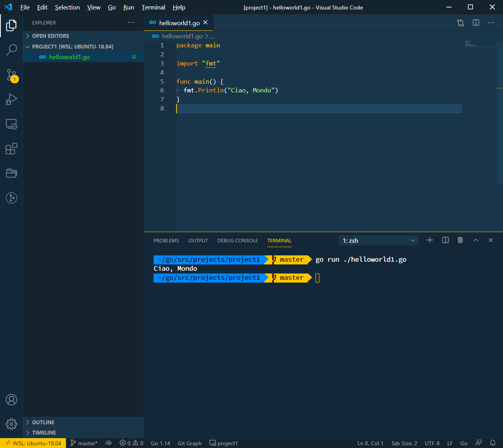This screenshot has width=503, height=448.
Task: Open the Terminal menu
Action: pyautogui.click(x=153, y=7)
